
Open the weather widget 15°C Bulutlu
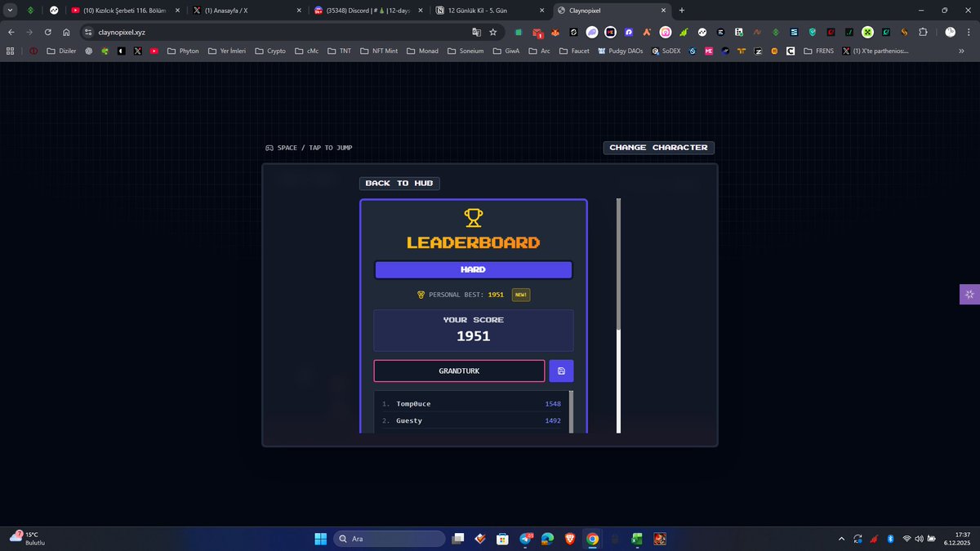(x=27, y=538)
